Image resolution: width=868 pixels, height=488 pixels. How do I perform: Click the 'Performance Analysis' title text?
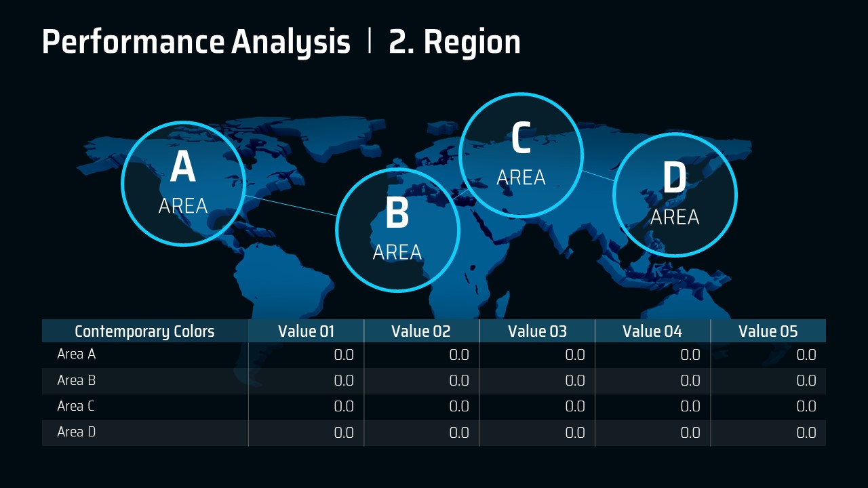click(x=196, y=42)
